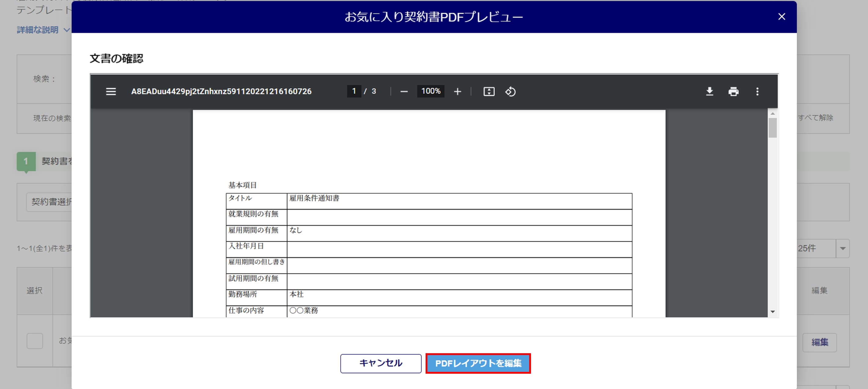Zoom in the PDF with plus icon
This screenshot has height=389, width=868.
(x=457, y=91)
